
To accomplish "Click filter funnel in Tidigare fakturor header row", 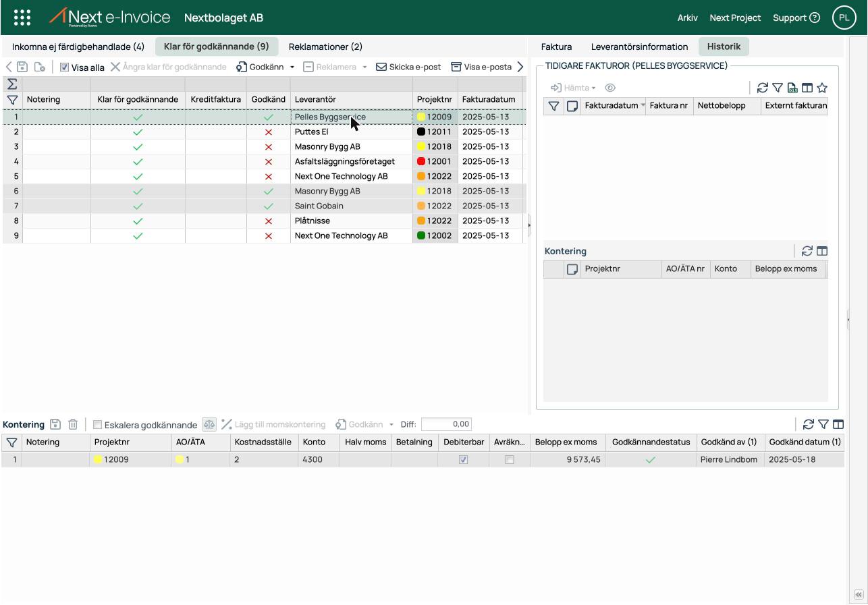I will click(553, 106).
